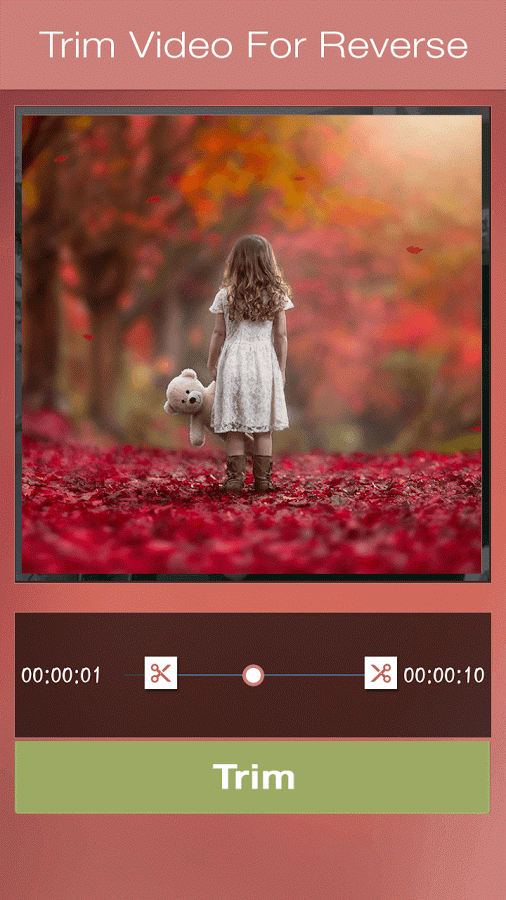Viewport: 506px width, 900px height.
Task: Tap the teddy bear in the preview
Action: [x=189, y=405]
